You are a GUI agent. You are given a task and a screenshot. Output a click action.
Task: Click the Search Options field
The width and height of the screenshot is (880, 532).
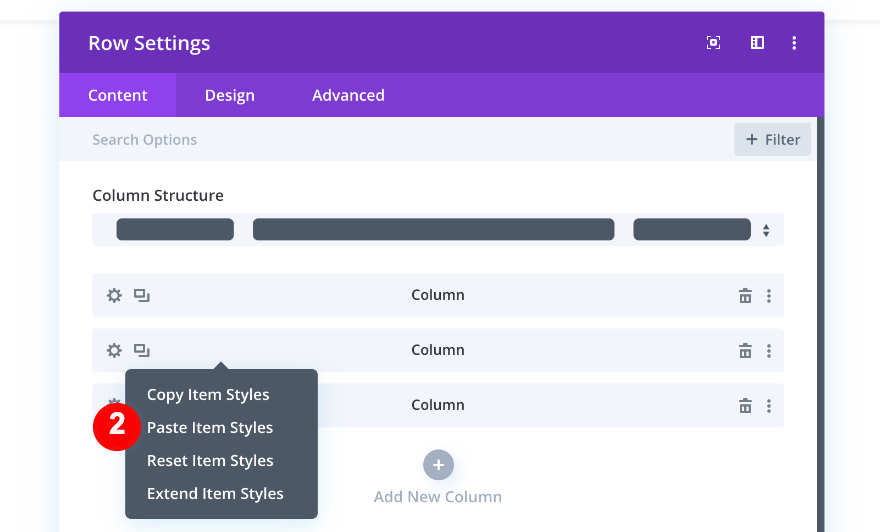(400, 140)
